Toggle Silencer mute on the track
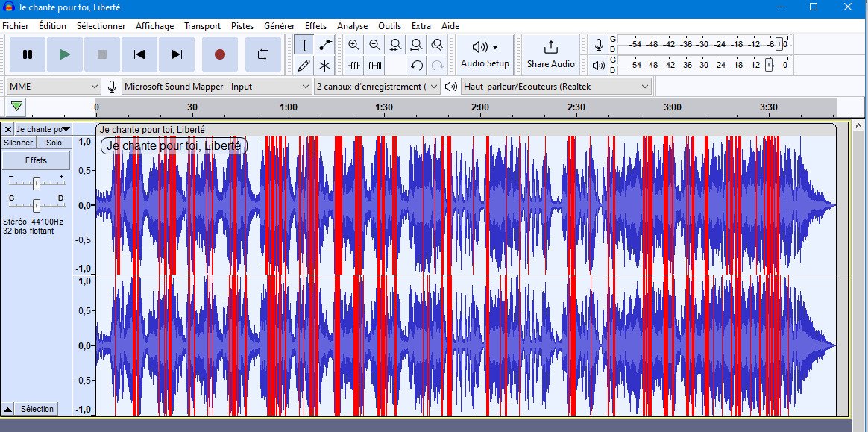Image resolution: width=868 pixels, height=432 pixels. [x=19, y=143]
